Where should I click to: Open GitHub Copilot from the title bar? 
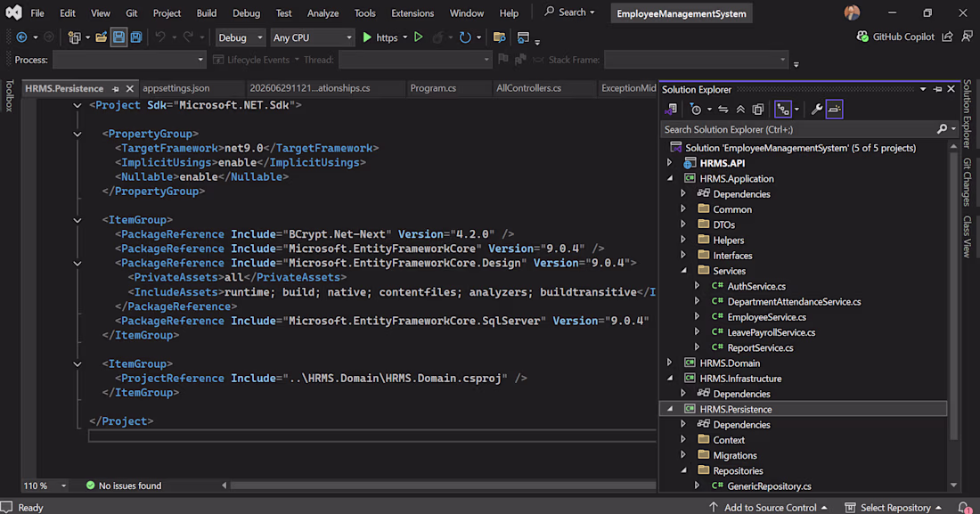point(895,37)
